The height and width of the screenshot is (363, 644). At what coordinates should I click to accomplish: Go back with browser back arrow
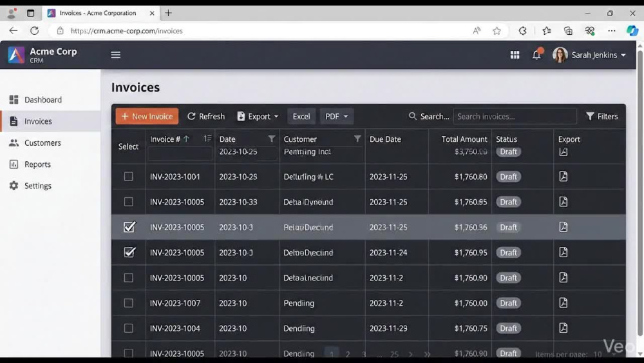(13, 31)
